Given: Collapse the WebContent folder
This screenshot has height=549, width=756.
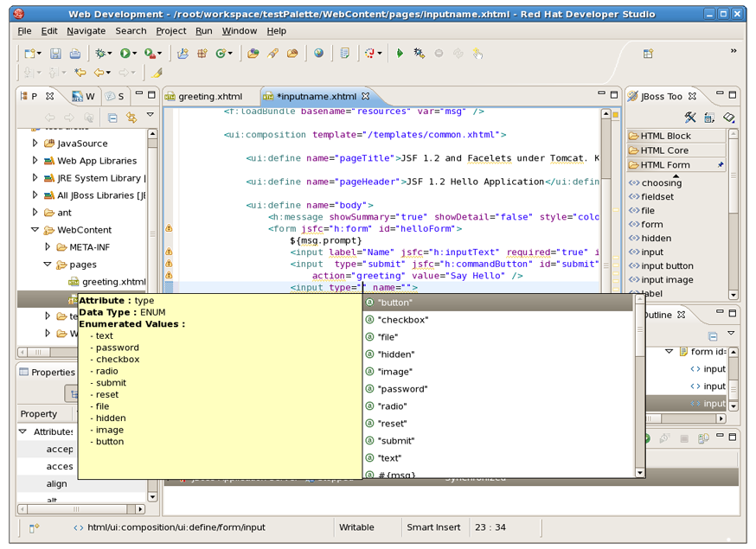Looking at the screenshot, I should point(35,230).
